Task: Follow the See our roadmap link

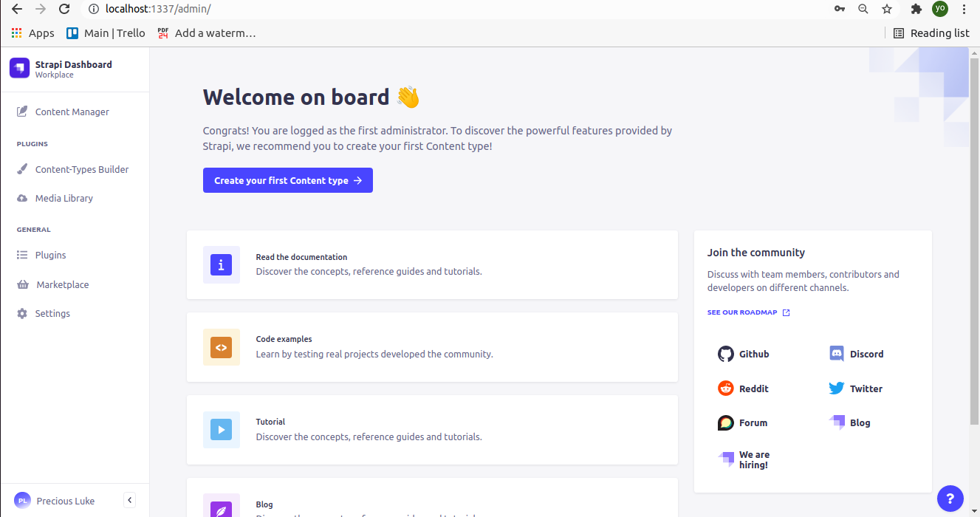Action: coord(749,312)
